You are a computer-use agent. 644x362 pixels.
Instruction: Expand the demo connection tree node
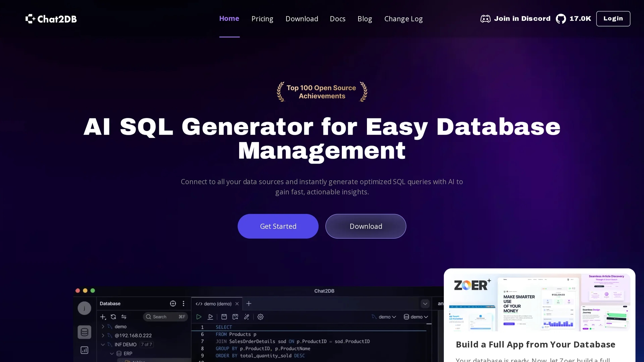click(x=103, y=326)
